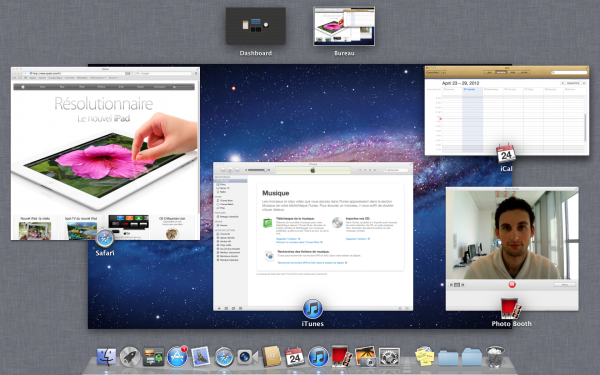The width and height of the screenshot is (600, 375).
Task: Select the iCal window for April 23–29
Action: tap(507, 111)
